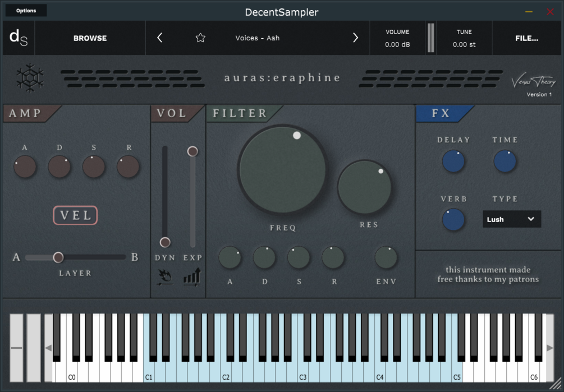
Task: Click the TUNE 0.00 st field
Action: coord(464,38)
